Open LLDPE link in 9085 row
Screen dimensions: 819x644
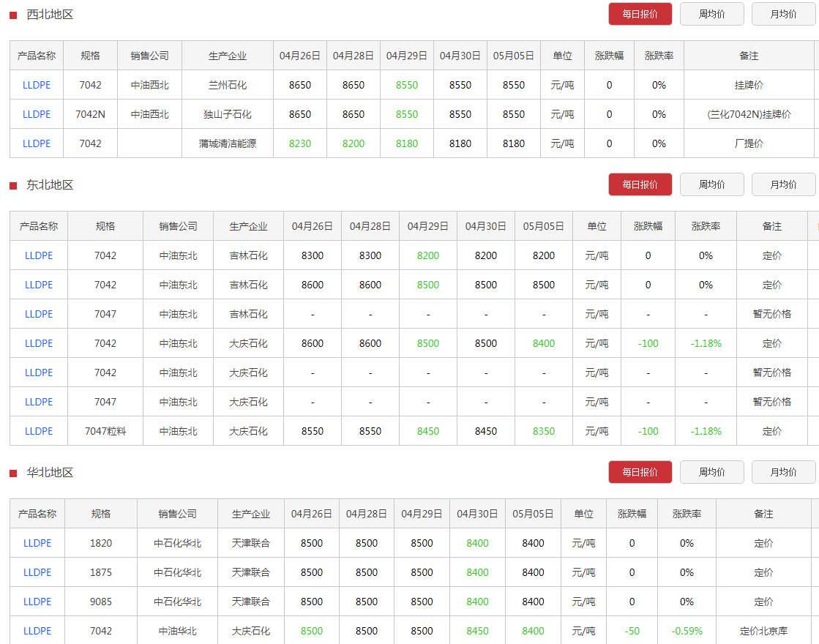click(x=37, y=602)
